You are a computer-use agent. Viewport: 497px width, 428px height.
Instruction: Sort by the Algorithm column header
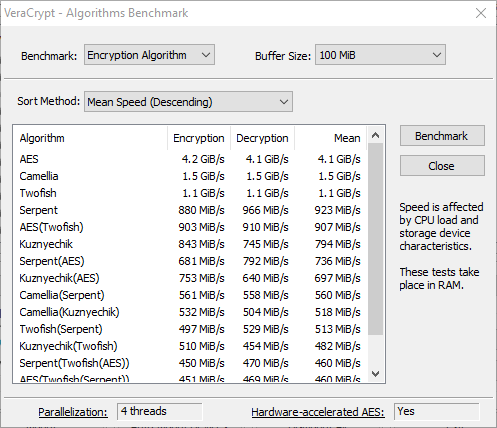90,138
